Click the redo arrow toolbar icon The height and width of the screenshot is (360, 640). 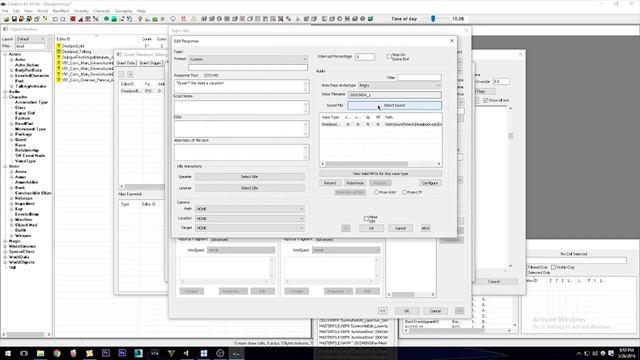[x=63, y=19]
